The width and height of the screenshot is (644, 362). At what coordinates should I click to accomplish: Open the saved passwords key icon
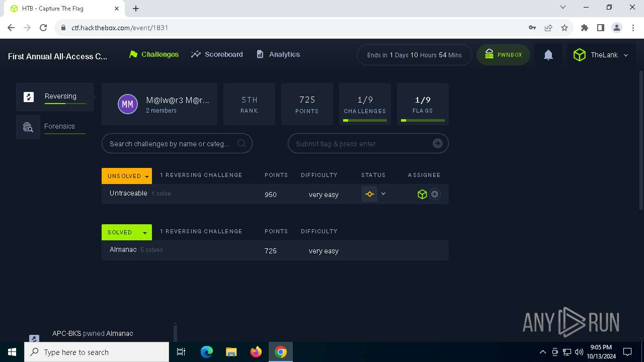(532, 28)
